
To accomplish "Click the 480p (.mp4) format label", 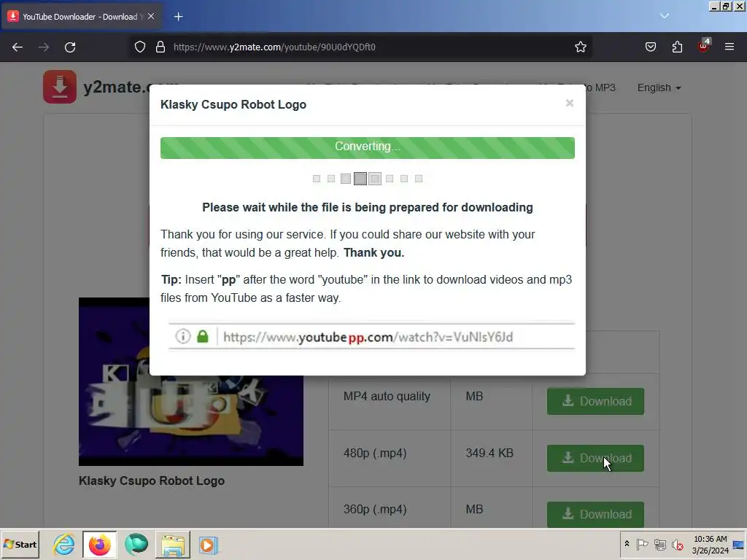I will click(375, 453).
